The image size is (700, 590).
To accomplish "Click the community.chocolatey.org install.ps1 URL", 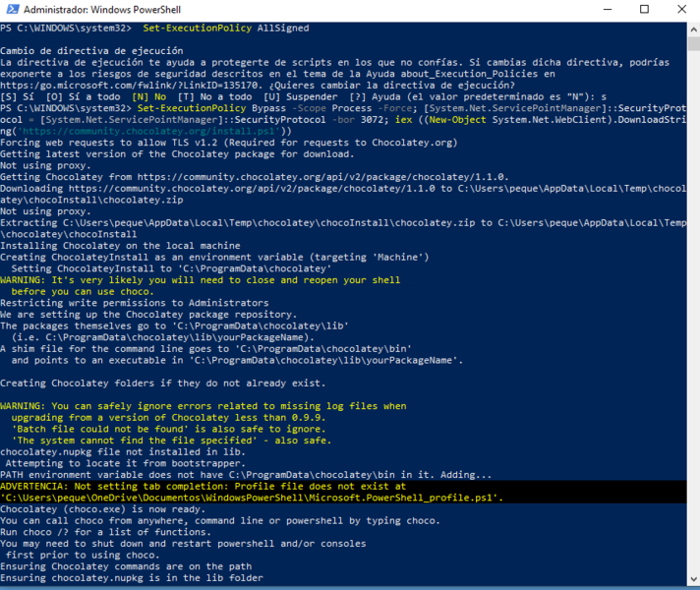I will [150, 132].
